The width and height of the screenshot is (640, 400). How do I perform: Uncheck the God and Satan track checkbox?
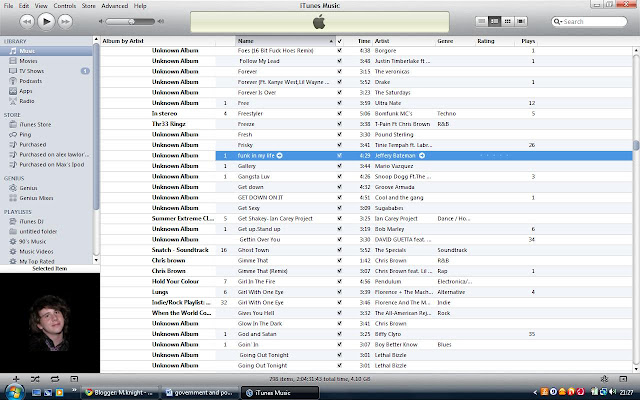(340, 334)
